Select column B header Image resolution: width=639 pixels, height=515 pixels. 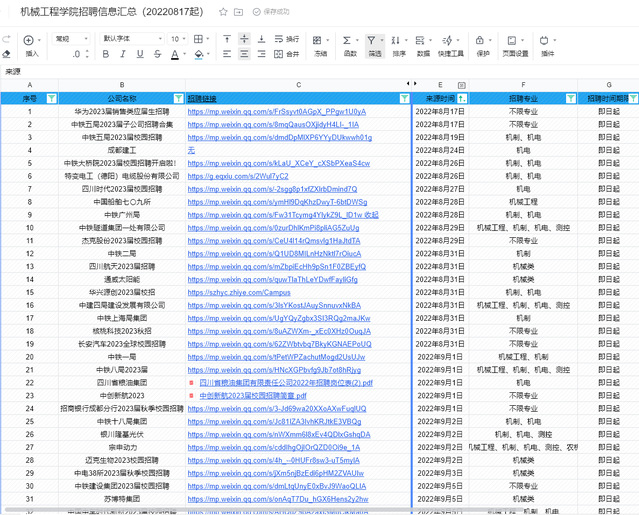point(121,85)
